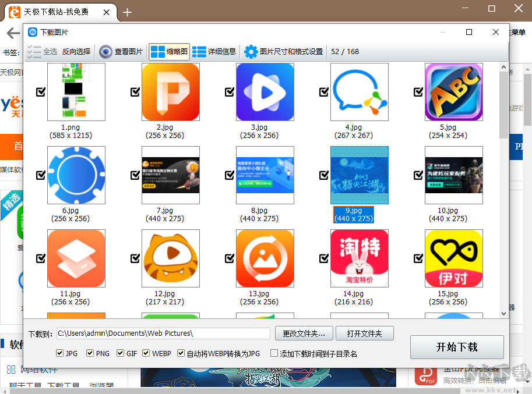Click the download path input field
532x394 pixels.
(163, 333)
